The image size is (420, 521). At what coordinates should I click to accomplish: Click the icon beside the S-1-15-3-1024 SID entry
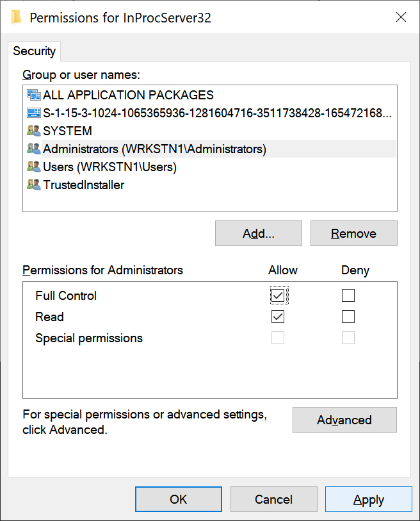pyautogui.click(x=33, y=113)
